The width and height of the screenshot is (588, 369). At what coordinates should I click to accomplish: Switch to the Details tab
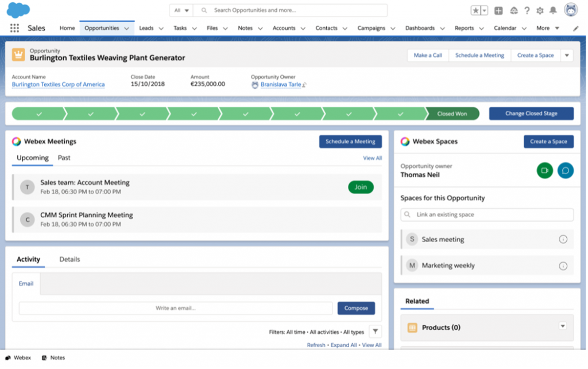[x=69, y=259]
